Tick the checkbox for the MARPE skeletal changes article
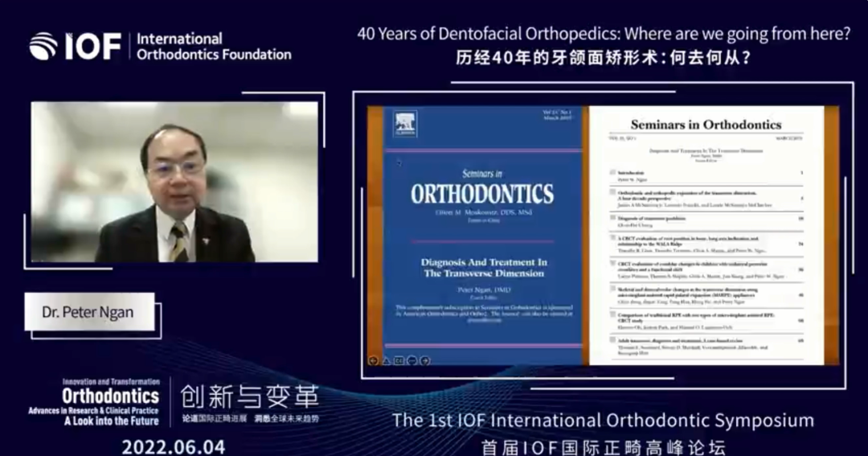868x456 pixels. coord(612,290)
